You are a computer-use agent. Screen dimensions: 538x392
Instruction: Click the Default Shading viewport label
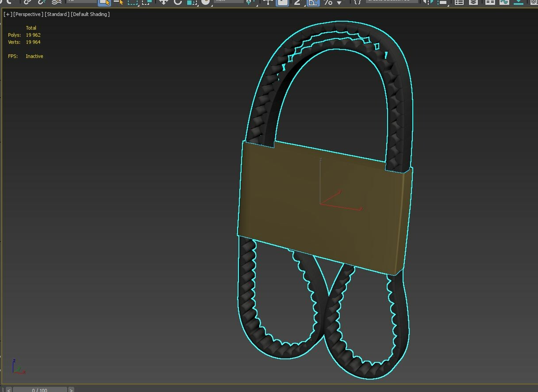pos(90,14)
